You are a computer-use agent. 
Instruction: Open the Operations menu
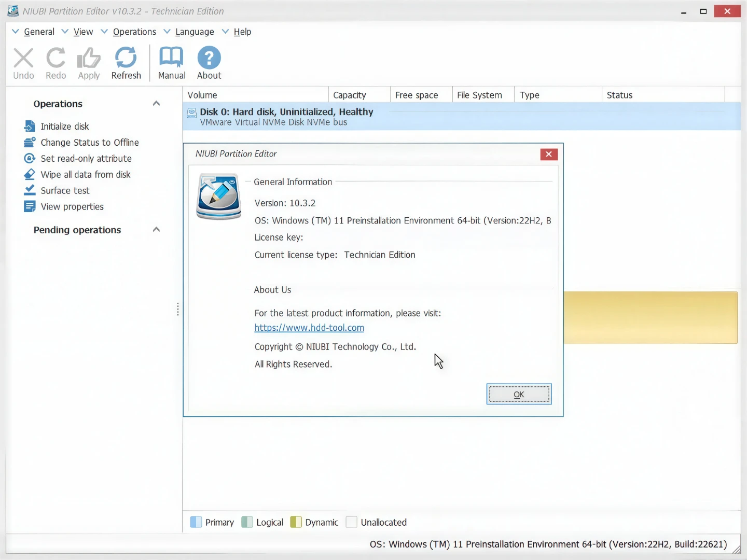(134, 32)
